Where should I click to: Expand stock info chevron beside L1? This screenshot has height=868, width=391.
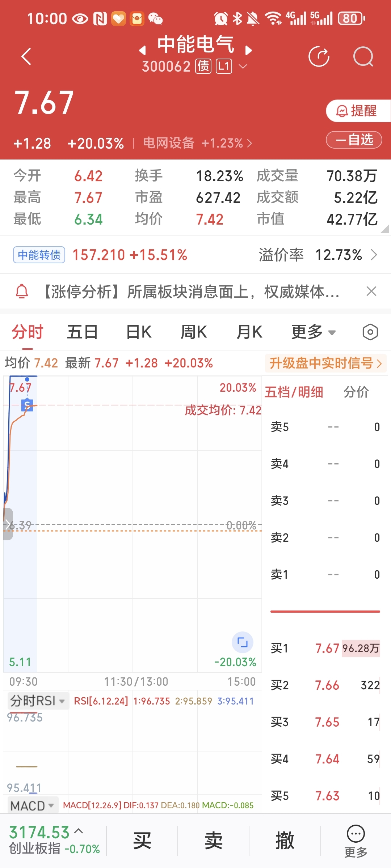[x=243, y=66]
